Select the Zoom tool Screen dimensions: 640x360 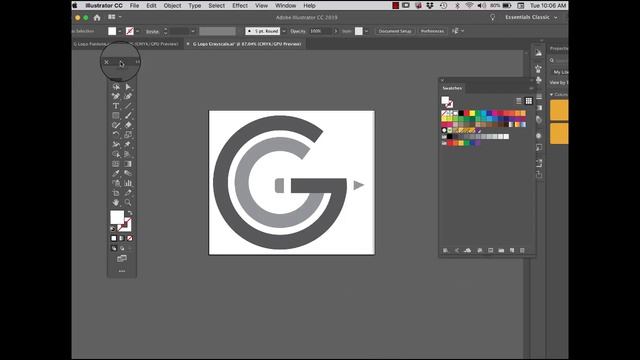click(128, 202)
